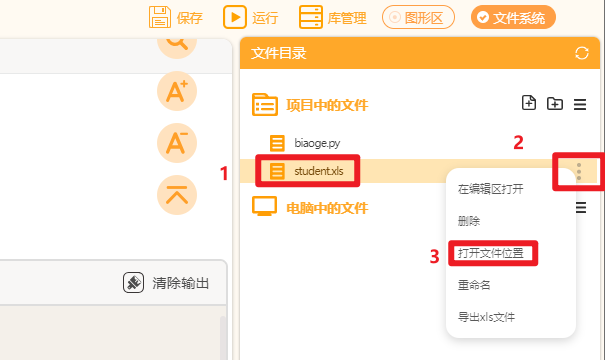Viewport: 605px width, 360px height.
Task: Choose 打开文件位置 from the menu
Action: pyautogui.click(x=490, y=253)
